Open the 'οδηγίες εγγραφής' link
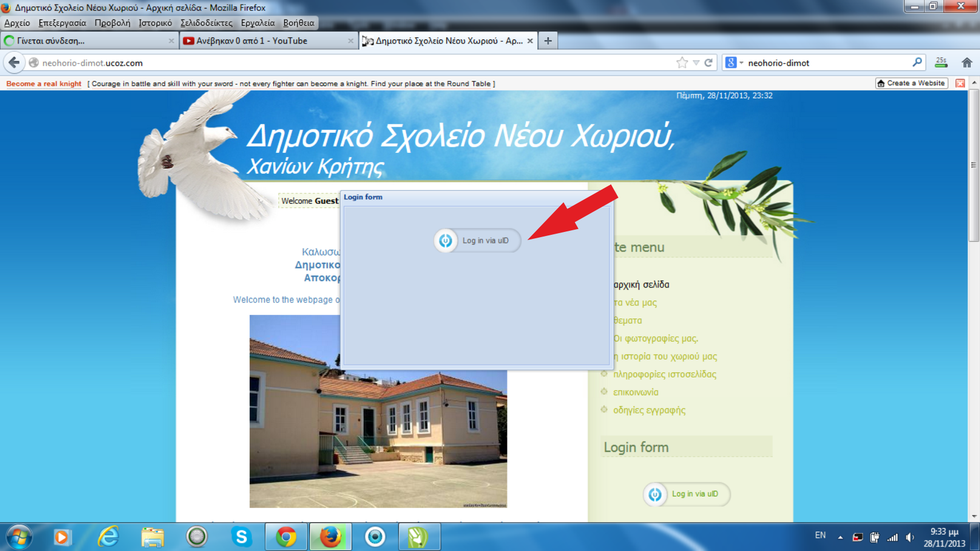Image resolution: width=980 pixels, height=551 pixels. click(649, 410)
